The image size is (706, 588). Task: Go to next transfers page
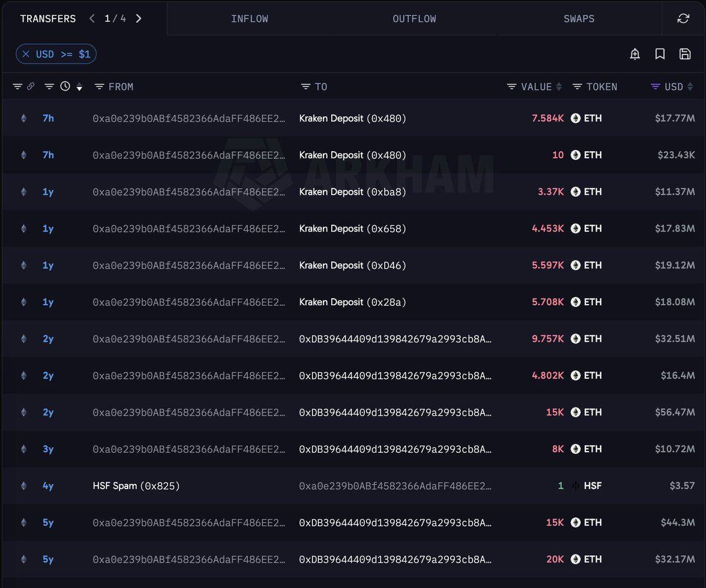pyautogui.click(x=138, y=18)
